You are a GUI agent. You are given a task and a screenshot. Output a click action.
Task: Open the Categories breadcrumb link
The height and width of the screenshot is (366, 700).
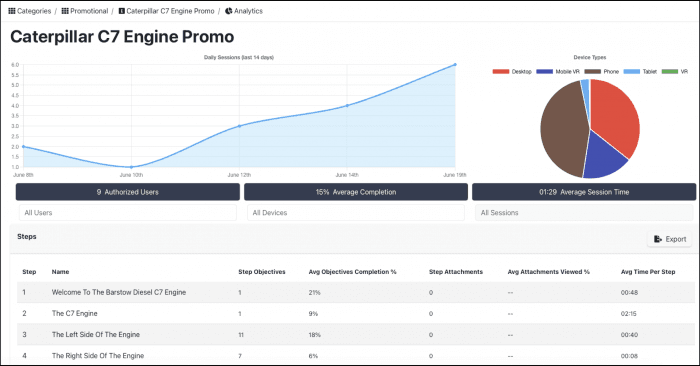[x=30, y=11]
